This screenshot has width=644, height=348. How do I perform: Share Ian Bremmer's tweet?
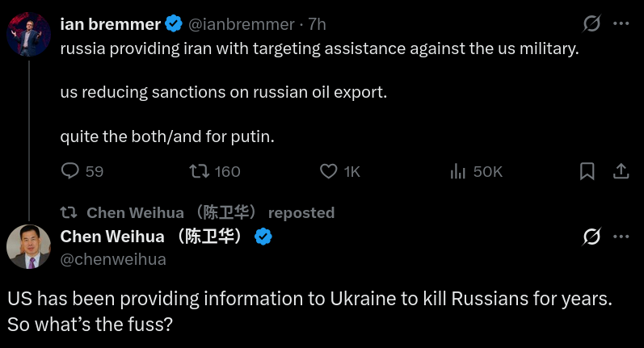click(x=621, y=171)
